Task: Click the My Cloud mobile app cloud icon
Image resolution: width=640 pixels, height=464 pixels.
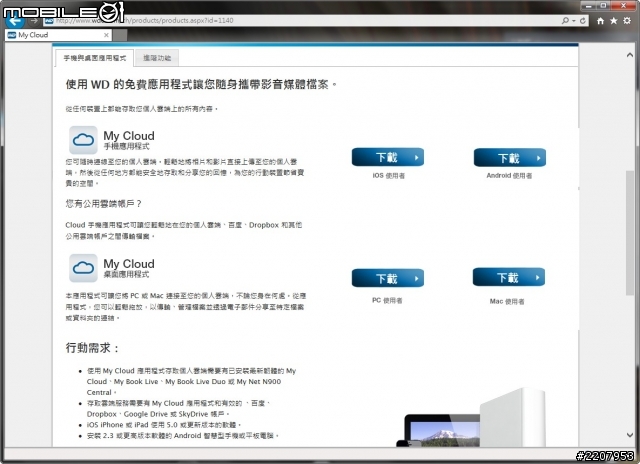Action: click(83, 140)
